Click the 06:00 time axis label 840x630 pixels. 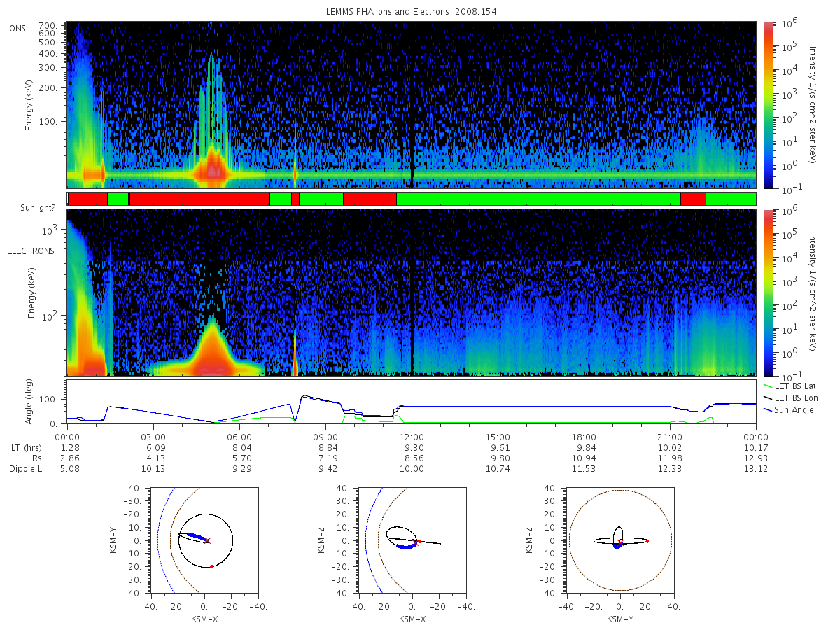[x=239, y=436]
